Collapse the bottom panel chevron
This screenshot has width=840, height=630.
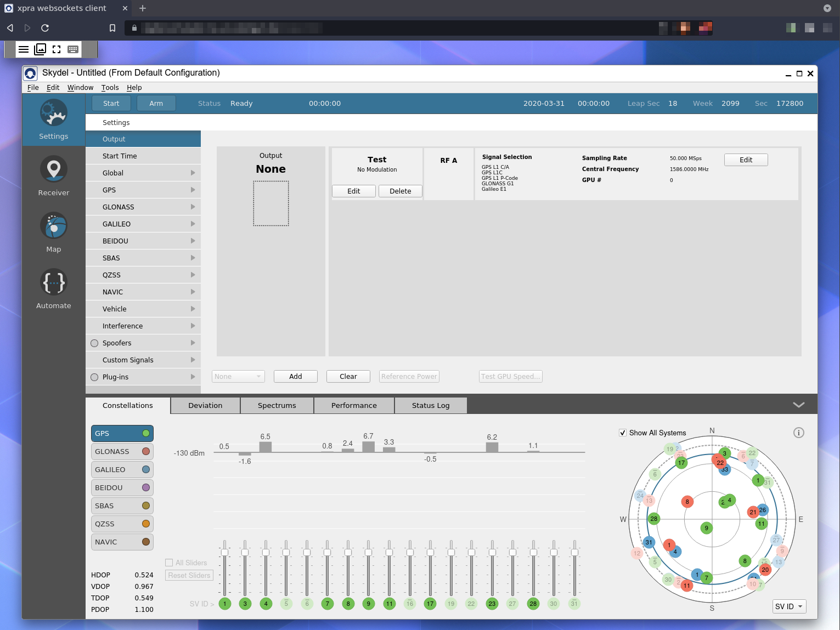pyautogui.click(x=799, y=405)
